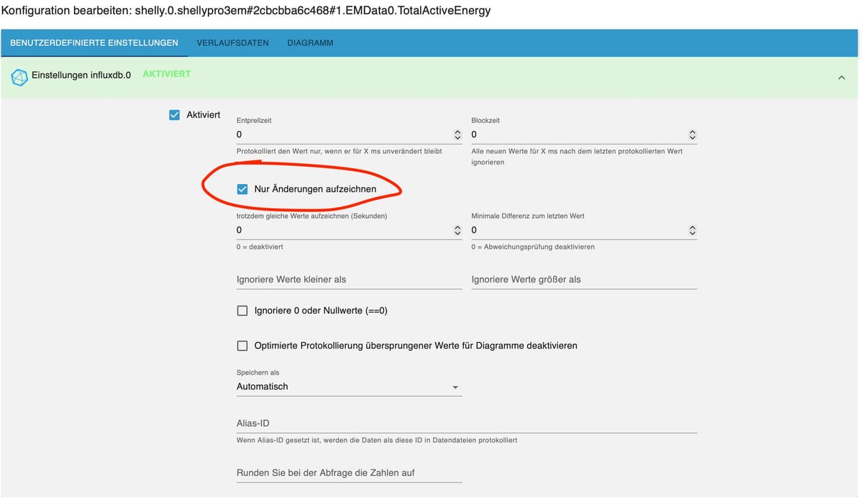
Task: Open the Diagramm tab
Action: 310,42
